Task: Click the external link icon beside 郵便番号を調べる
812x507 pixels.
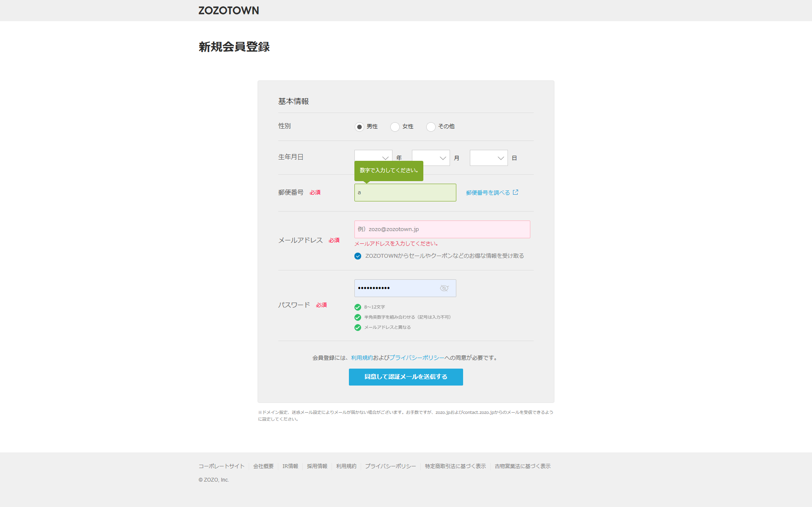Action: [x=516, y=192]
